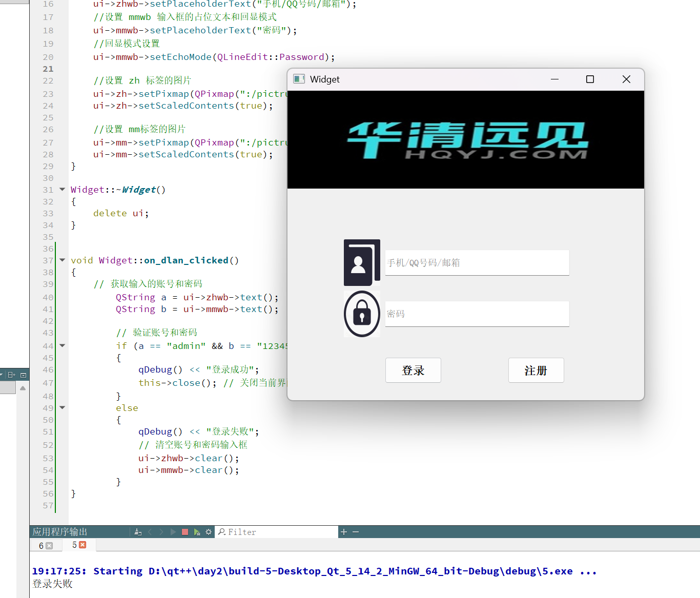Click the 'delete ui;' code line
Image resolution: width=700 pixels, height=598 pixels.
coord(121,213)
